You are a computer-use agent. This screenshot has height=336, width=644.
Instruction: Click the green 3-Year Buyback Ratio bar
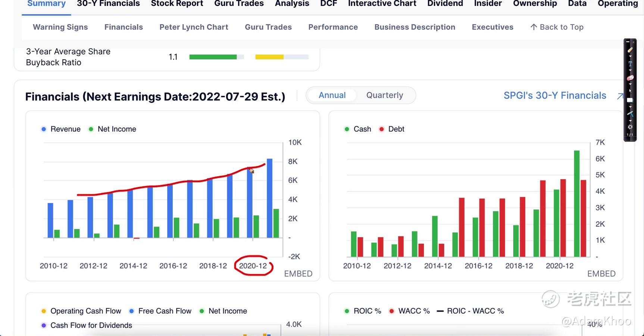(213, 57)
